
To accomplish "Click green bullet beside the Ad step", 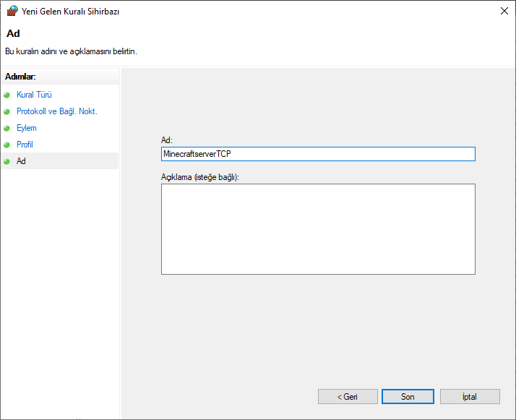I will tap(7, 161).
